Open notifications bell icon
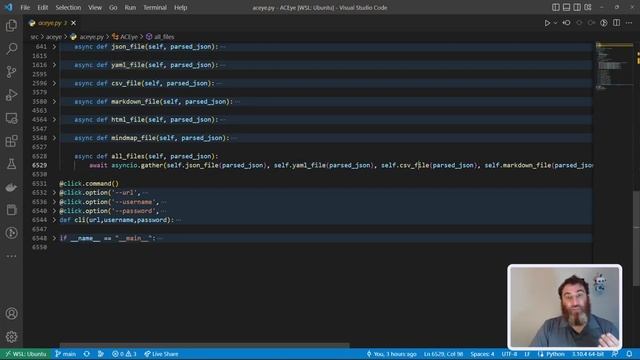Image resolution: width=640 pixels, height=360 pixels. click(x=629, y=354)
